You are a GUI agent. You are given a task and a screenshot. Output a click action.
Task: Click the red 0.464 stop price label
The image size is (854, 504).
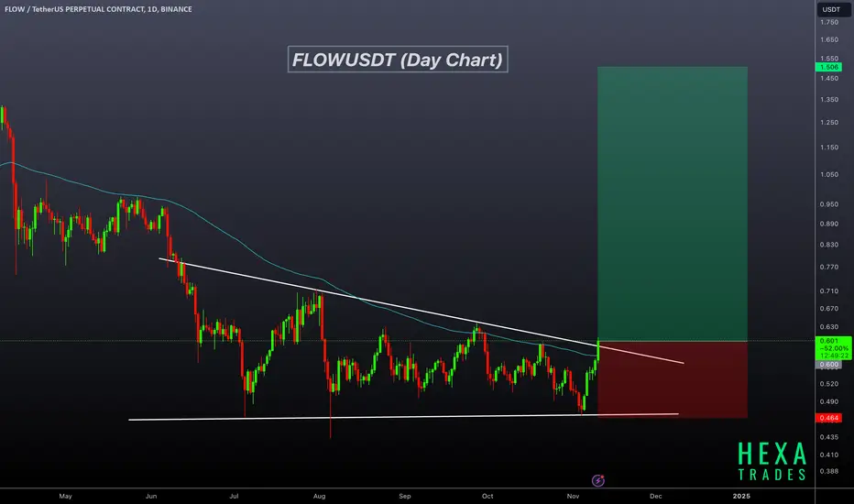tap(828, 418)
